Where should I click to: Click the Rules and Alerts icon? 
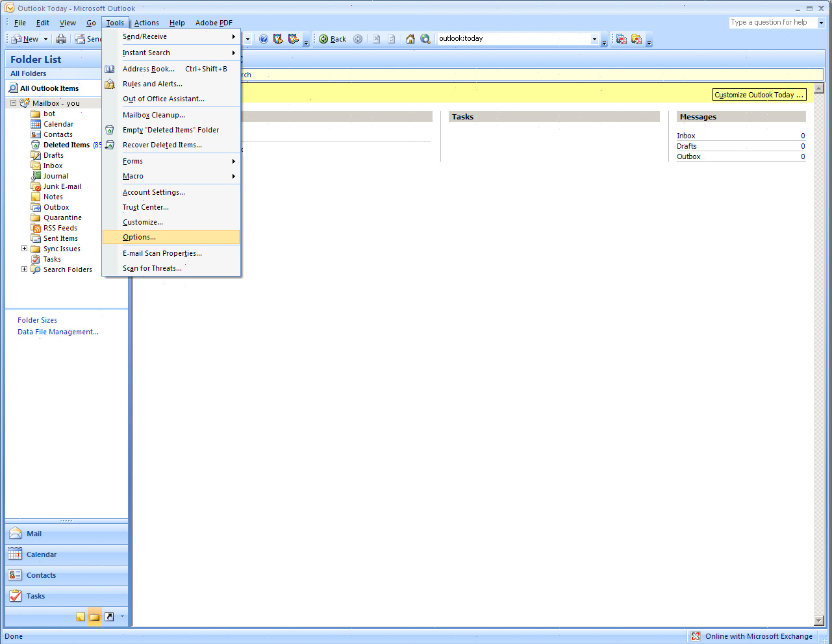[x=110, y=84]
